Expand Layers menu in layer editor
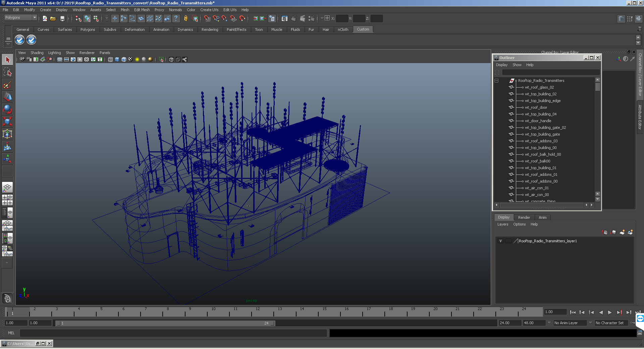644x349 pixels. click(502, 224)
